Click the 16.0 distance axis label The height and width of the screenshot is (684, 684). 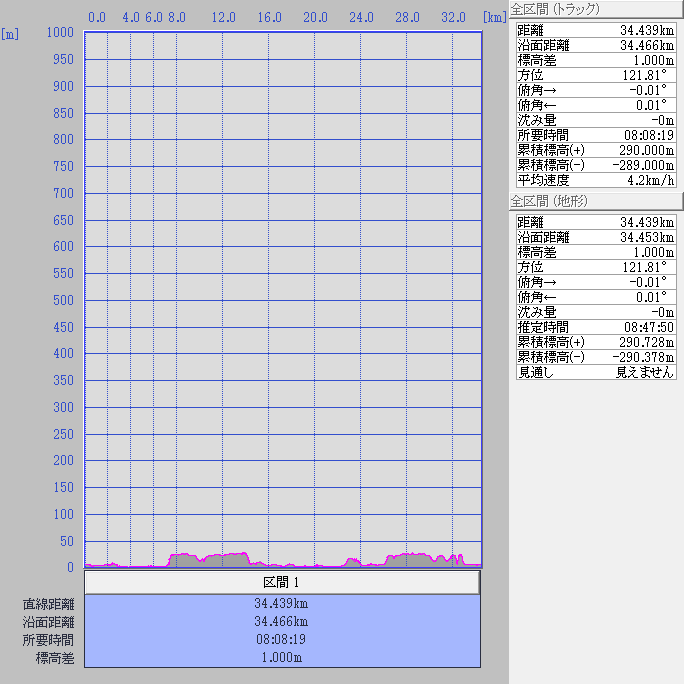pos(270,17)
